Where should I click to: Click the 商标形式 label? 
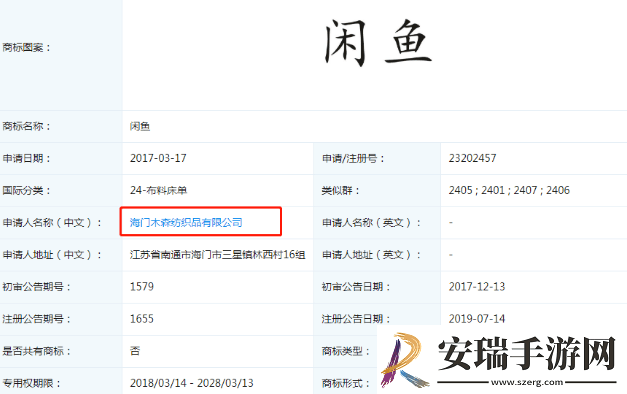pyautogui.click(x=346, y=383)
